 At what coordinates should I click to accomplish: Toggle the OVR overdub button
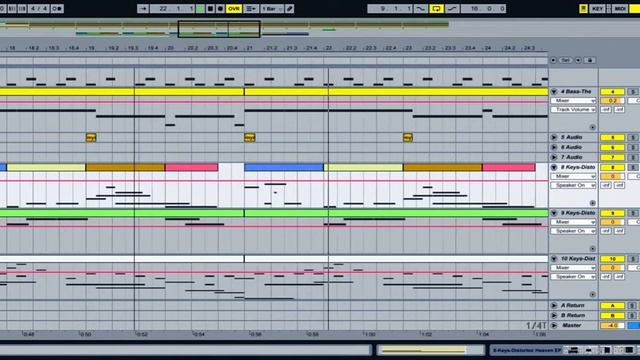pos(234,9)
